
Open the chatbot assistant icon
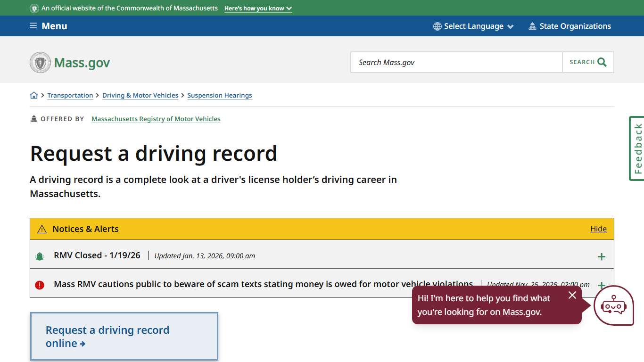[x=614, y=306]
